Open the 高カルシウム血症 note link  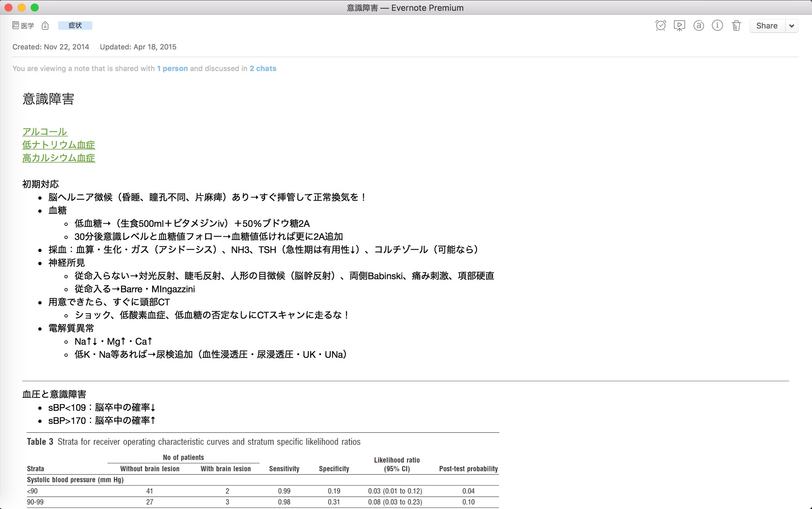pos(59,158)
